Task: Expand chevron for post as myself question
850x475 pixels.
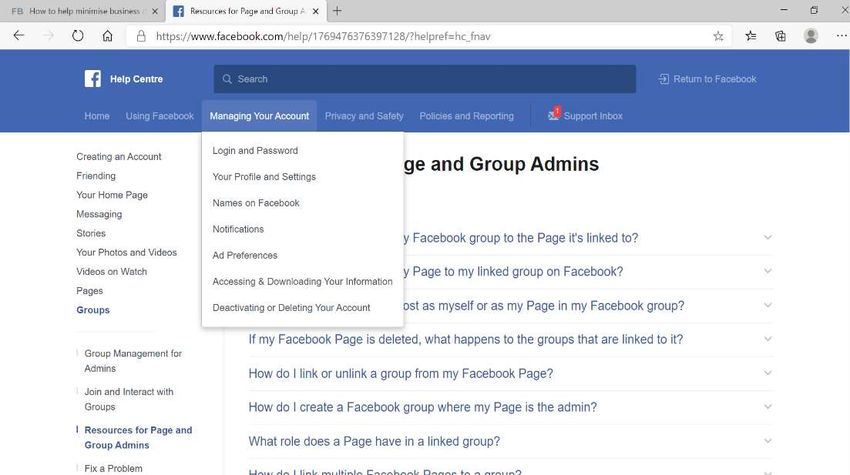Action: point(768,305)
